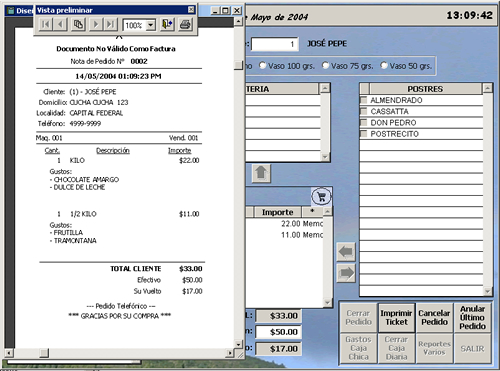The height and width of the screenshot is (371, 500).
Task: Click the shopping cart icon
Action: point(321,196)
